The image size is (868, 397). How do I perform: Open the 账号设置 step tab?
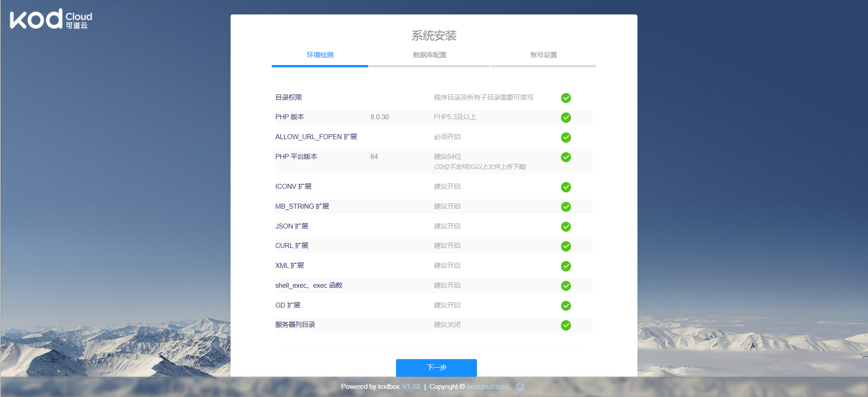(543, 55)
